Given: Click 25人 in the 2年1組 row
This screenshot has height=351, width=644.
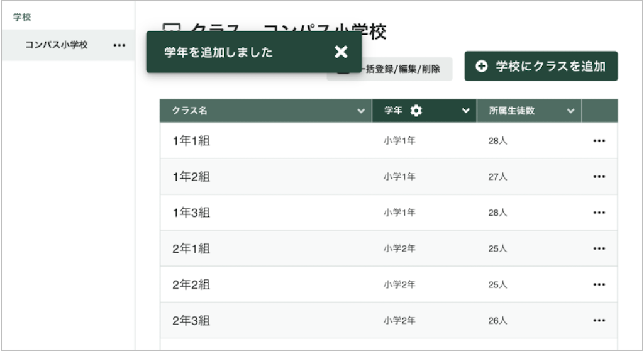Looking at the screenshot, I should click(x=497, y=248).
